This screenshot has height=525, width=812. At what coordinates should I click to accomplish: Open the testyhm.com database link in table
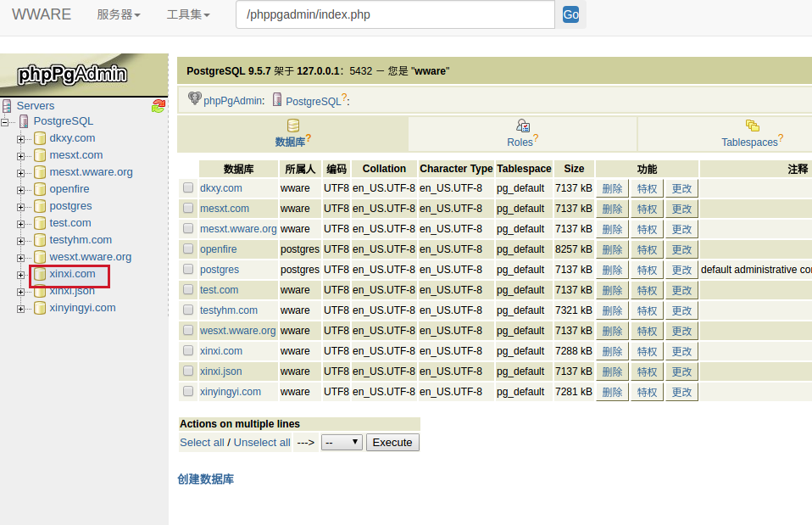click(229, 310)
